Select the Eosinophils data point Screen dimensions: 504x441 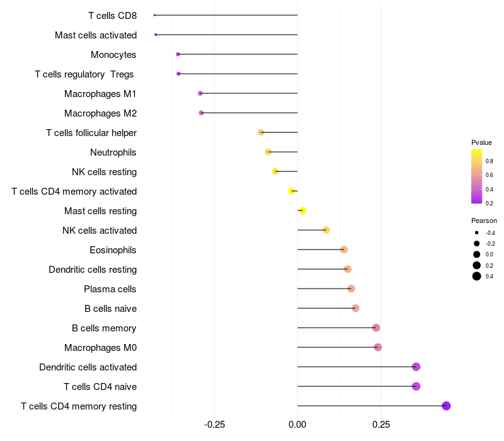pyautogui.click(x=344, y=249)
